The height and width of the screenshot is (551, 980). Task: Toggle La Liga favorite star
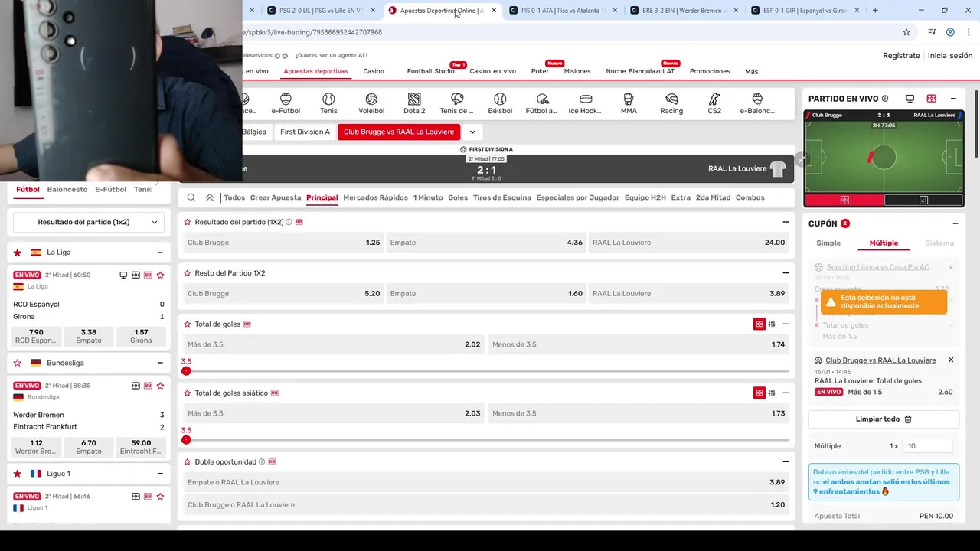tap(18, 253)
